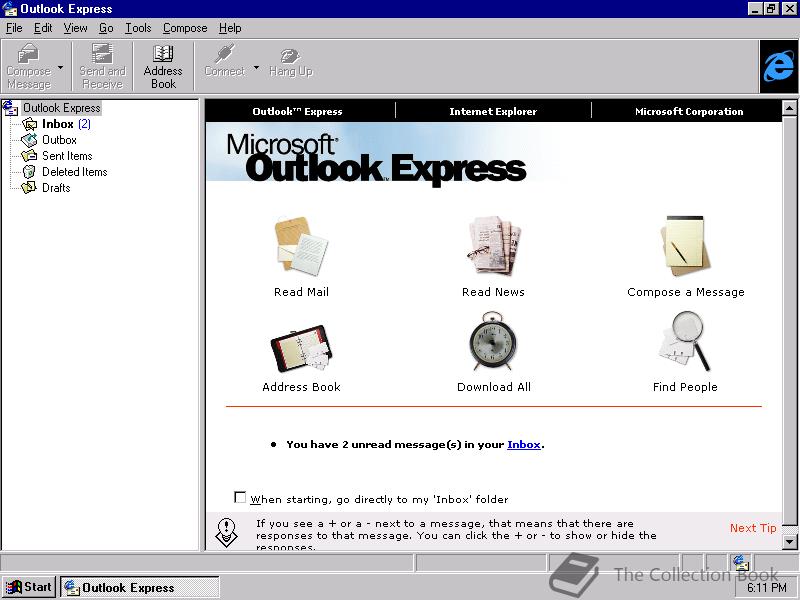Select 'Deleted Items' text in folder tree
Screen dimensions: 800x600
click(74, 172)
